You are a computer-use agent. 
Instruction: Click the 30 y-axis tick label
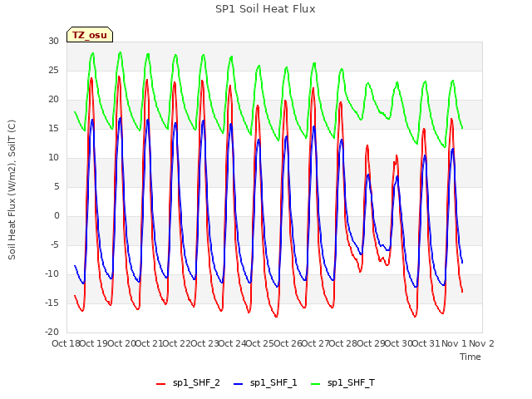[x=53, y=41]
